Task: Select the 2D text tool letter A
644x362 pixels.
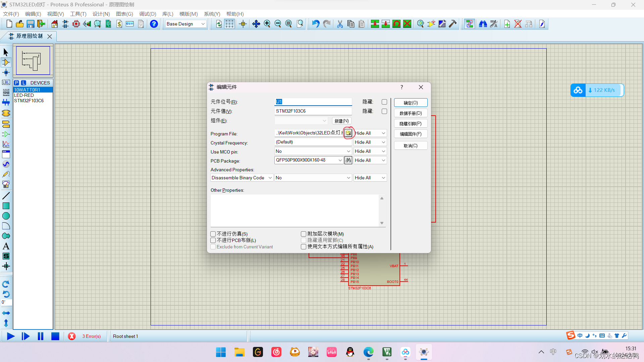Action: 6,246
